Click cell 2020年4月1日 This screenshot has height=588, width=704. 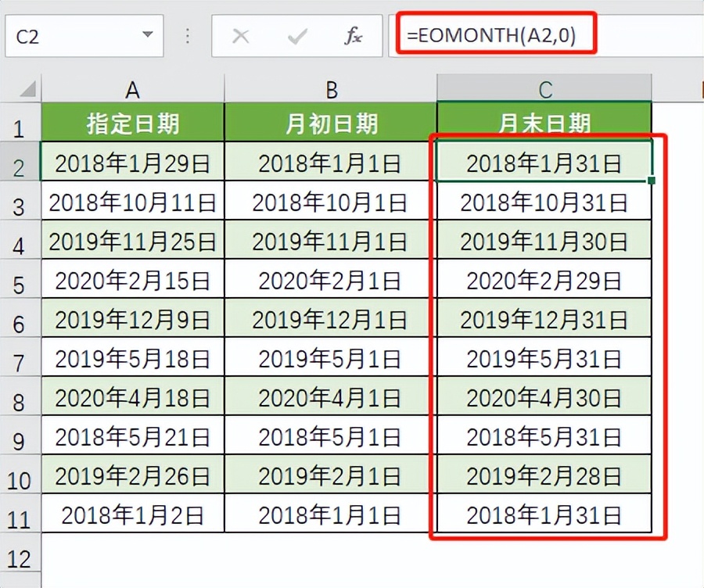[x=330, y=396]
